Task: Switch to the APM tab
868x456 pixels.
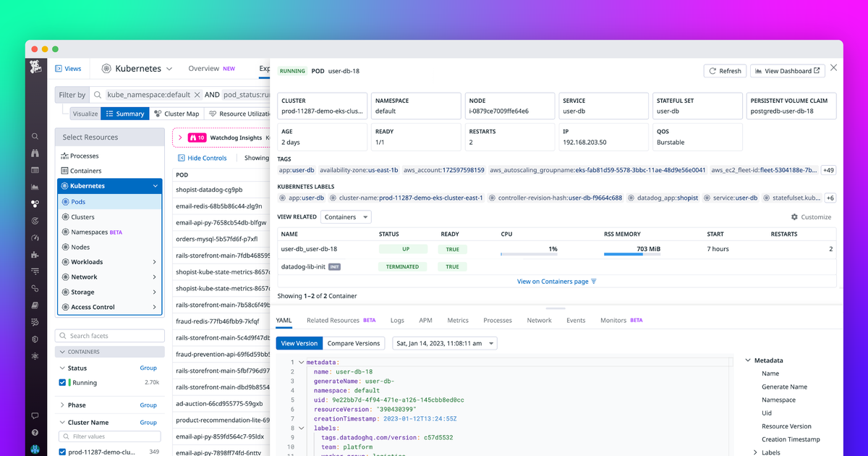Action: [x=425, y=320]
